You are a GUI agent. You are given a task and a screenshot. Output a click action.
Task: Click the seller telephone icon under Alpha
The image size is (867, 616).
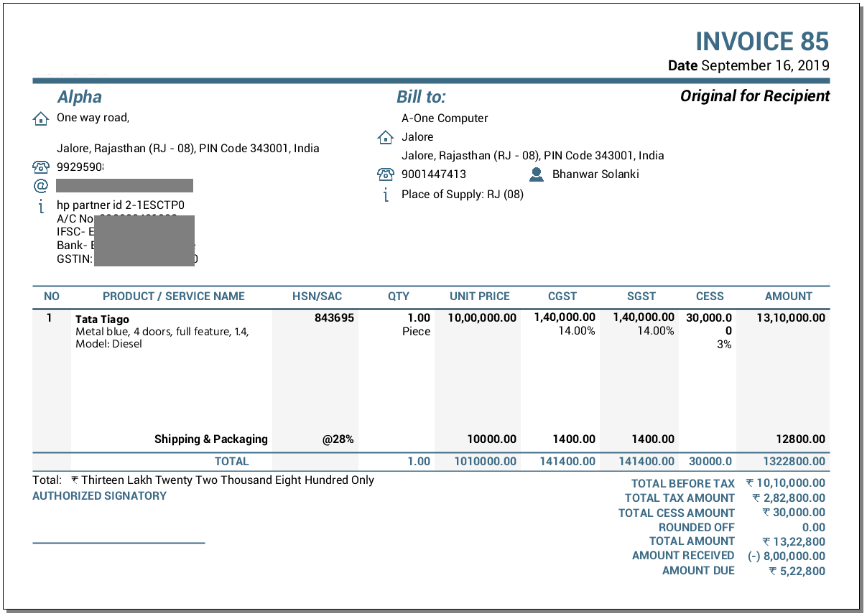tap(41, 167)
